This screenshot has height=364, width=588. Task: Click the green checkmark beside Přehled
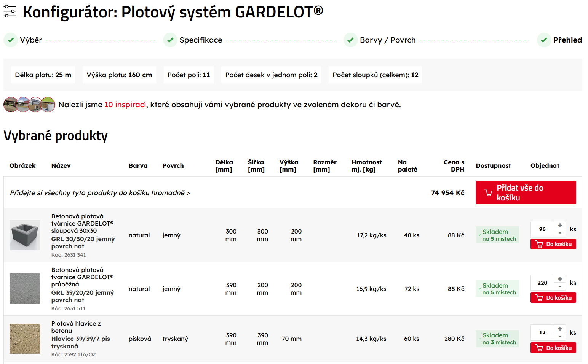coord(544,40)
